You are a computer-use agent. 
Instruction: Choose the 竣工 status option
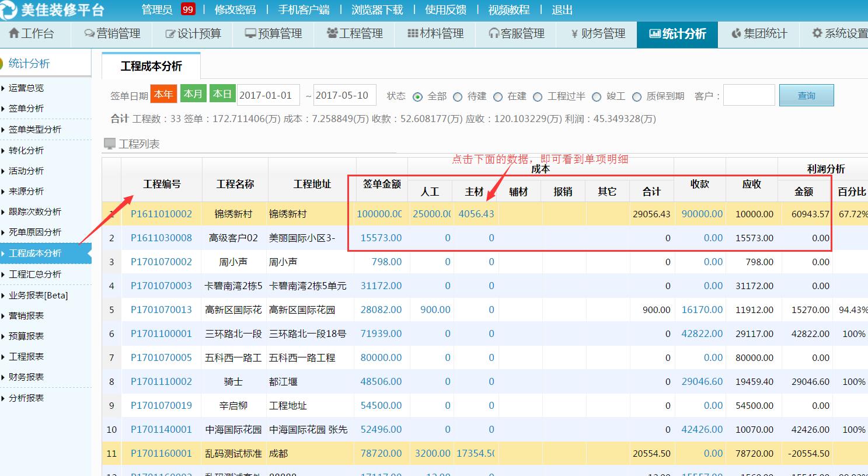(596, 97)
